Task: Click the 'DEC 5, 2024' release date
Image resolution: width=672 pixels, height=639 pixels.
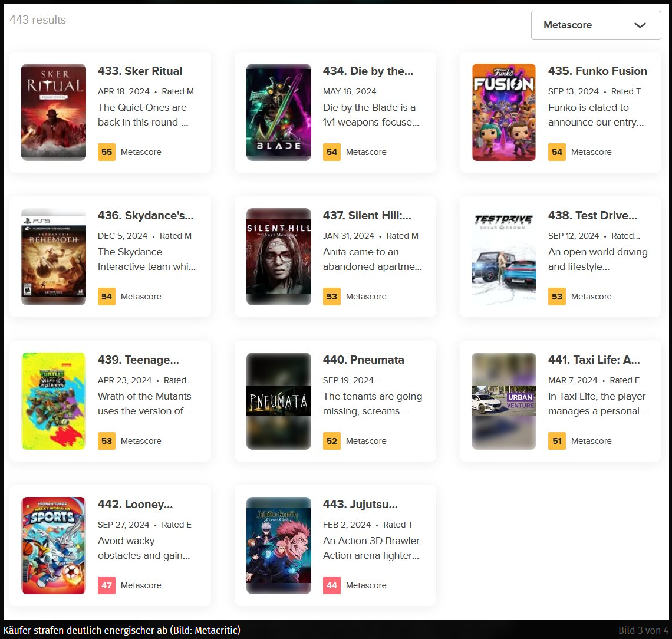Action: (122, 236)
